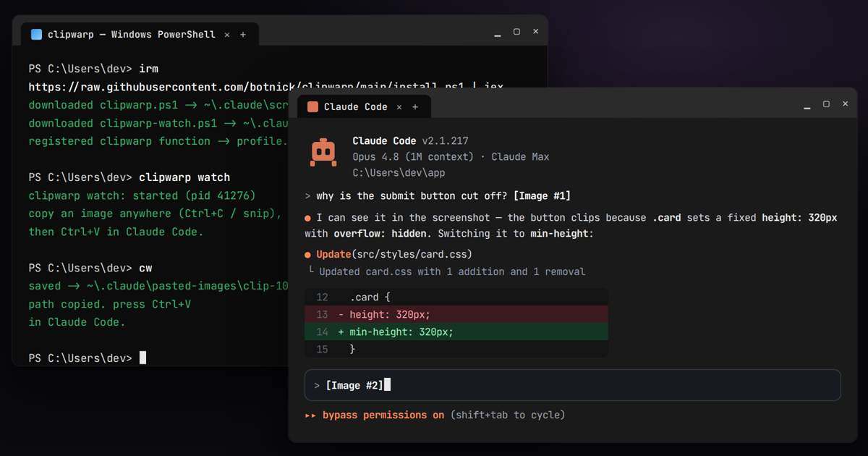The image size is (868, 456).
Task: Click the PowerShell tab icon
Action: (x=36, y=34)
